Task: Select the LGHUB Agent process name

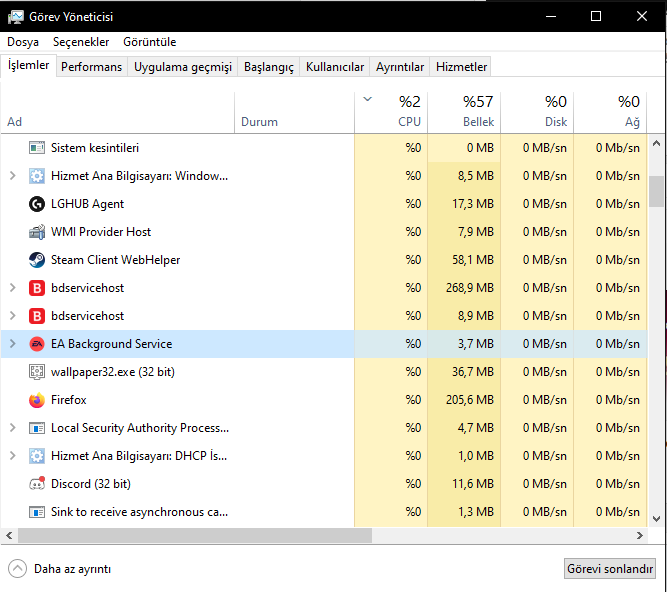Action: pos(87,204)
